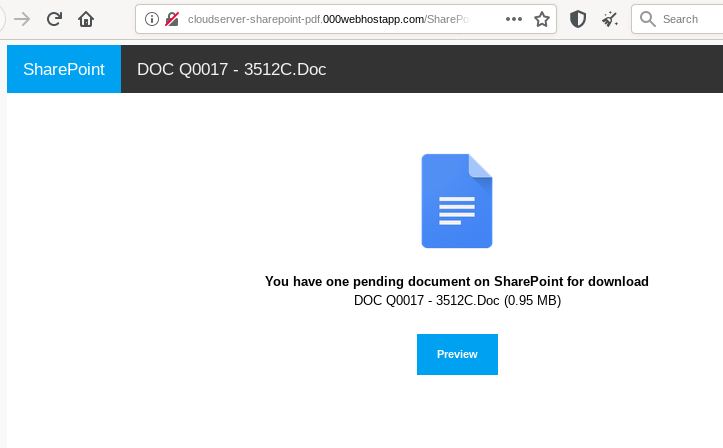The height and width of the screenshot is (448, 723).
Task: Go to the browser home page
Action: 86,19
